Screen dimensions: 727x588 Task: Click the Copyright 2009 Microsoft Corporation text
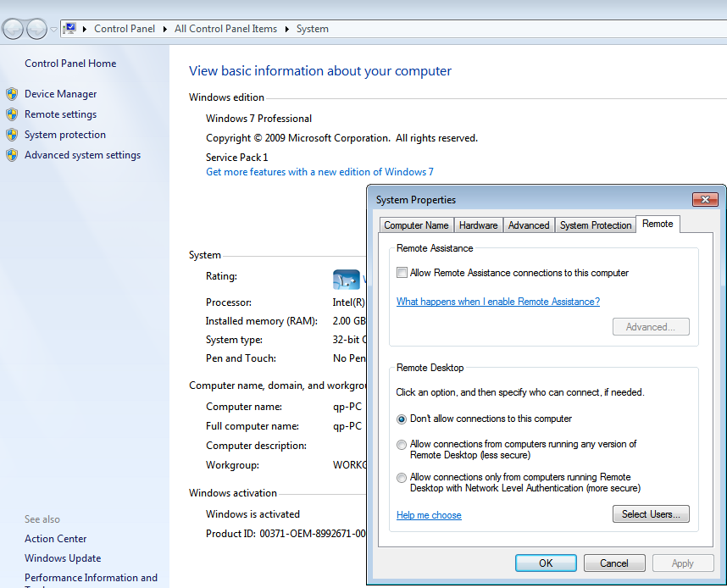(341, 138)
